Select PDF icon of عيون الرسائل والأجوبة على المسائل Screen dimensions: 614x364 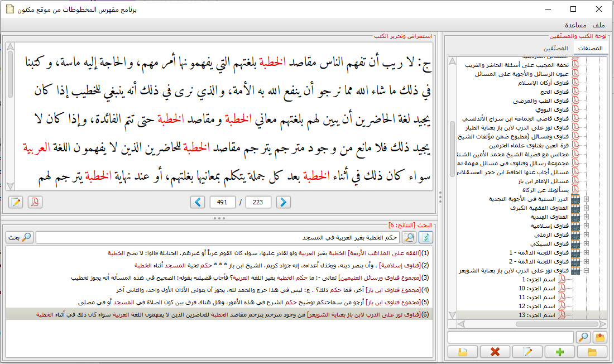tap(575, 74)
